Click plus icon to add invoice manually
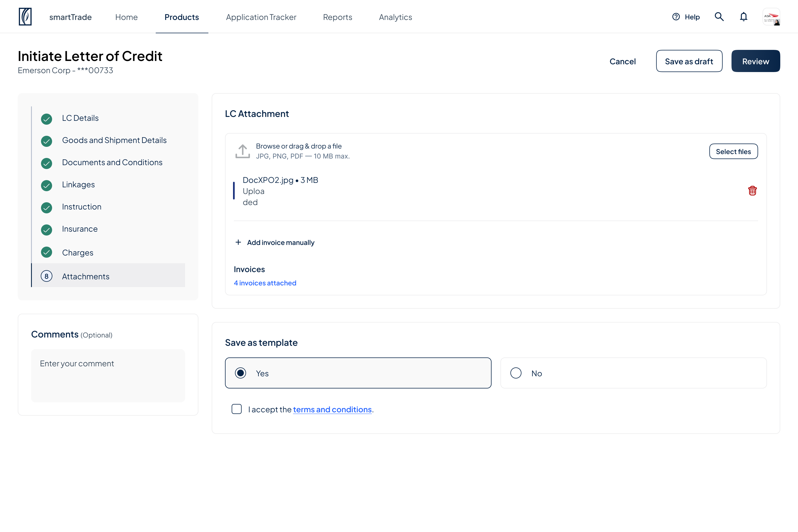The image size is (798, 532). [238, 242]
